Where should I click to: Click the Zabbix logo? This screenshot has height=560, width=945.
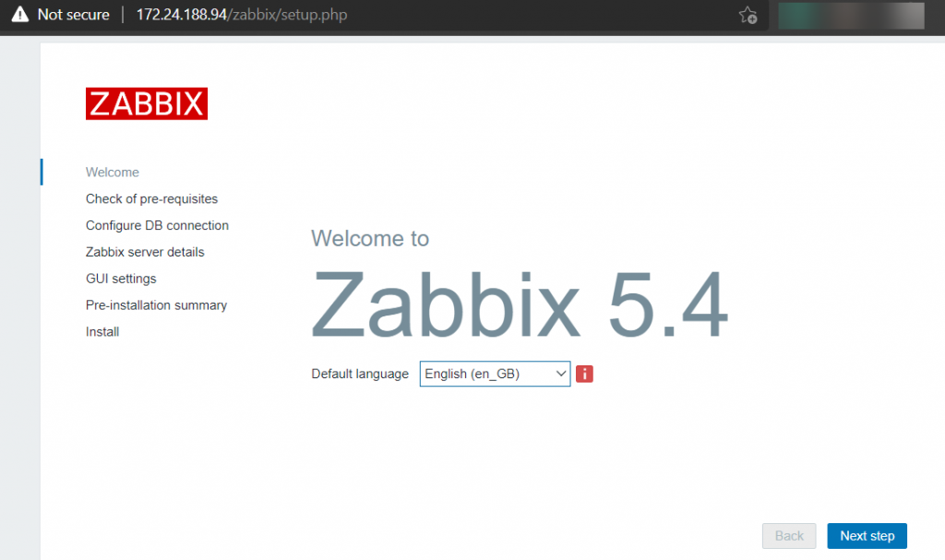tap(146, 103)
